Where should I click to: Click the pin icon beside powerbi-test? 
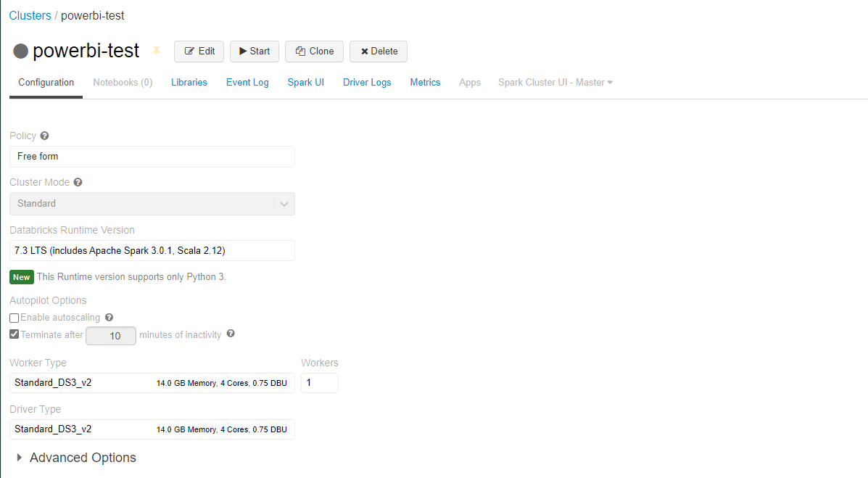tap(157, 51)
